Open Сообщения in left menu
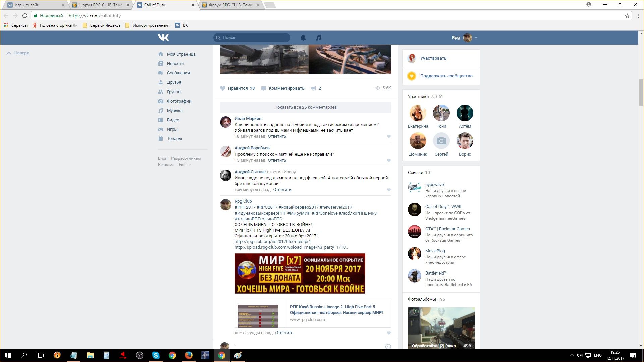This screenshot has height=362, width=644. [x=178, y=73]
